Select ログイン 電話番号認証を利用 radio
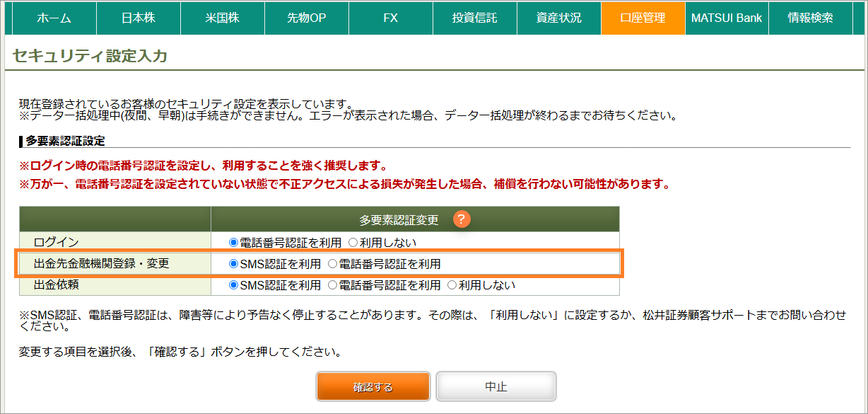868x414 pixels. pos(234,242)
